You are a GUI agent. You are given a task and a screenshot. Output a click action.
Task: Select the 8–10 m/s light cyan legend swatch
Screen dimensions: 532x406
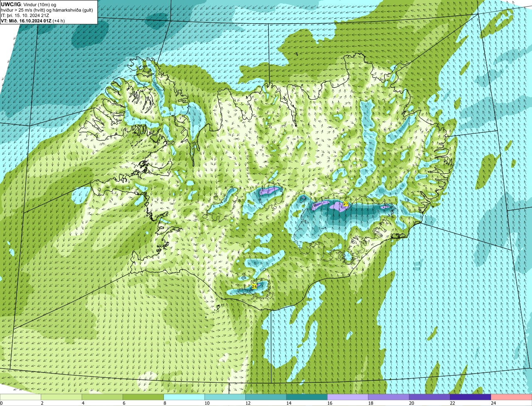coord(185,397)
